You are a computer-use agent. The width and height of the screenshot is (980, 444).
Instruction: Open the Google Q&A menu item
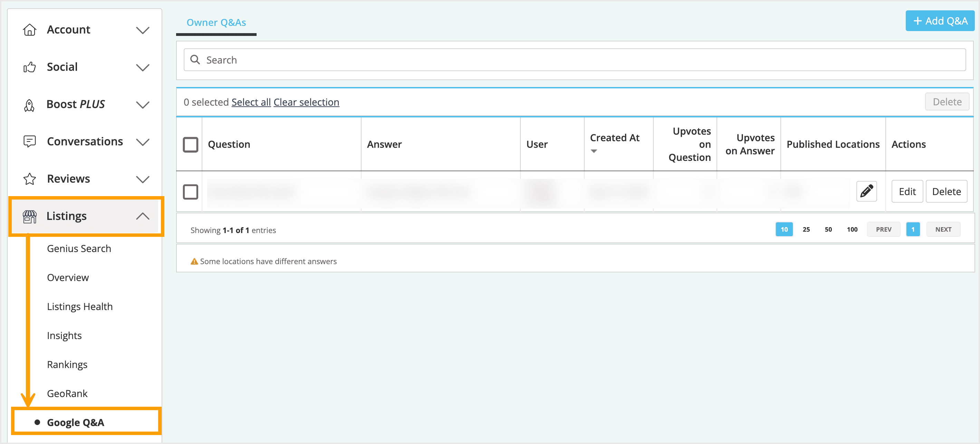[x=76, y=422]
